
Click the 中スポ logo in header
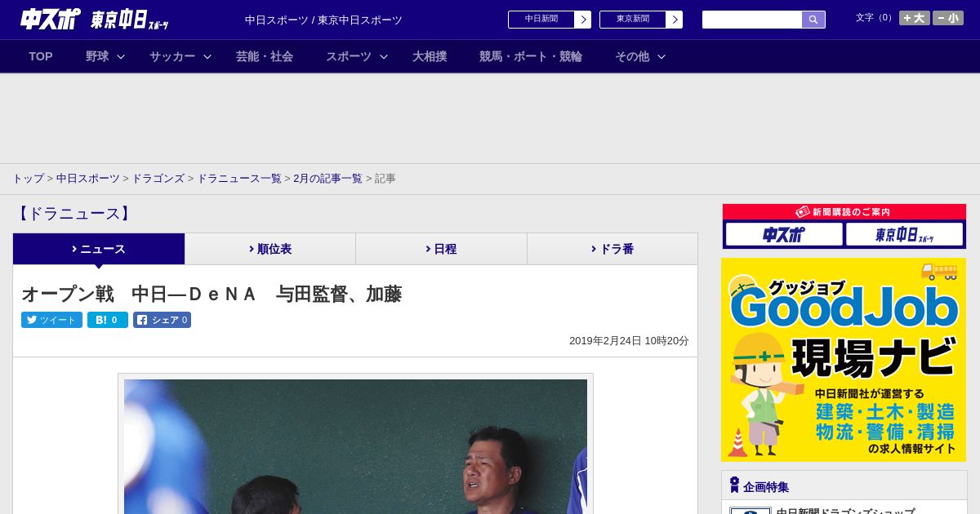(50, 19)
